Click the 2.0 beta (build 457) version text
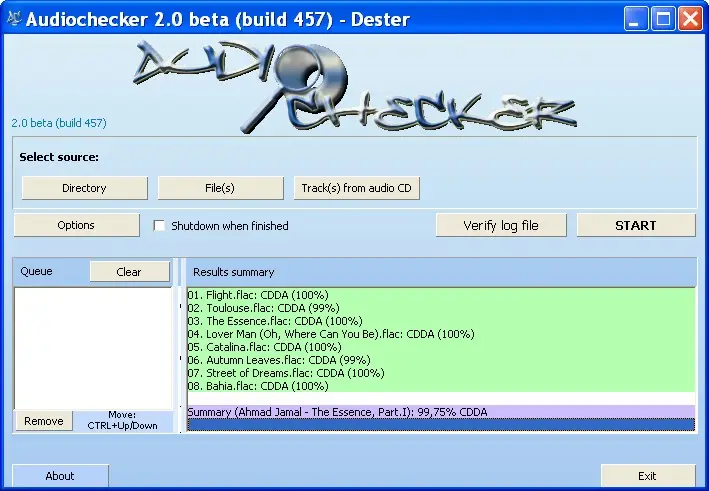The width and height of the screenshot is (709, 491). pos(59,123)
